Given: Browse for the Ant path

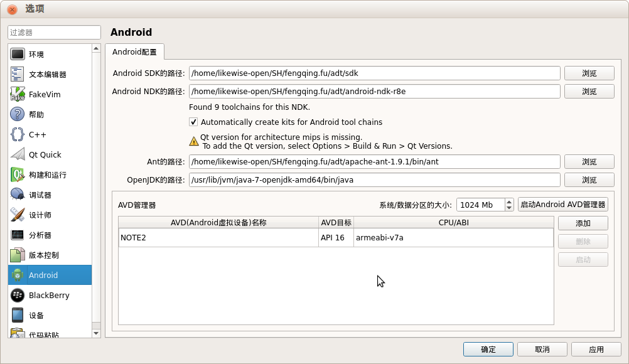Looking at the screenshot, I should [589, 161].
